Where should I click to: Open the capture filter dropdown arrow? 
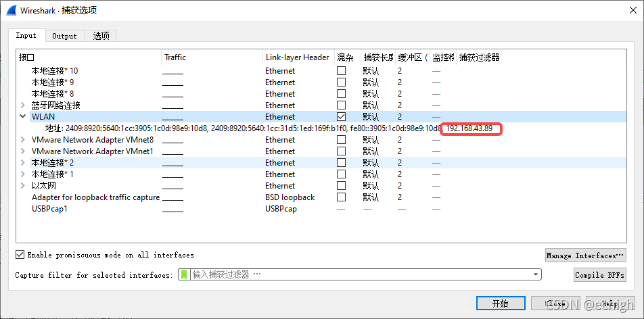[x=535, y=274]
